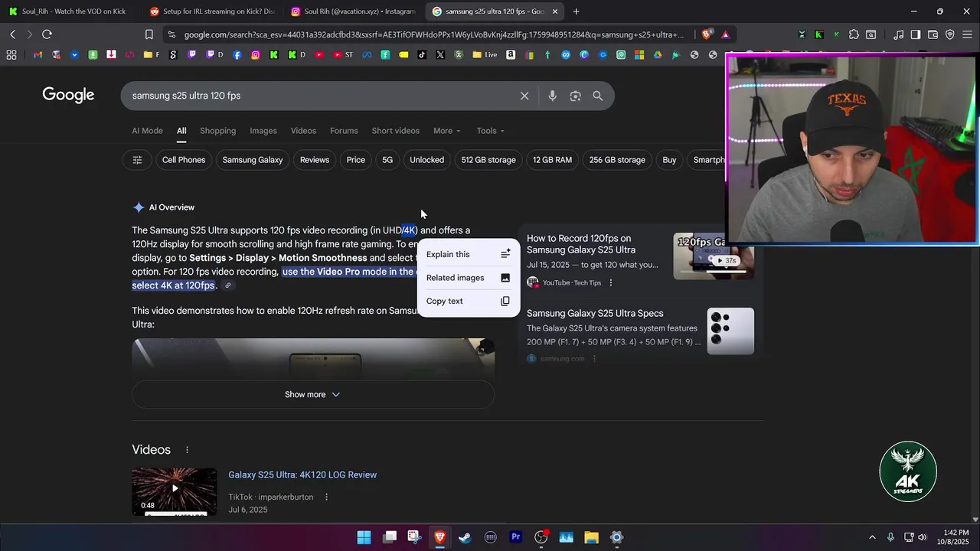Open the Tools dropdown
Image resolution: width=980 pixels, height=551 pixels.
[491, 131]
